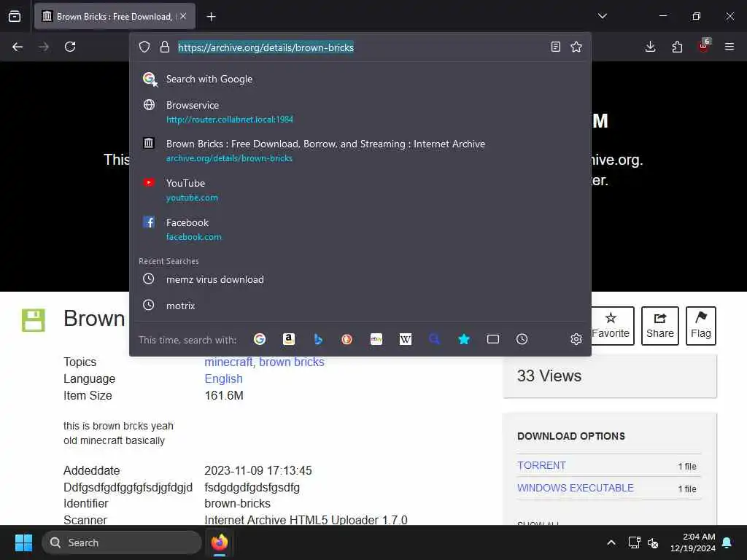Open the Extensions puzzle icon
Viewport: 747px width, 560px height.
[x=677, y=47]
